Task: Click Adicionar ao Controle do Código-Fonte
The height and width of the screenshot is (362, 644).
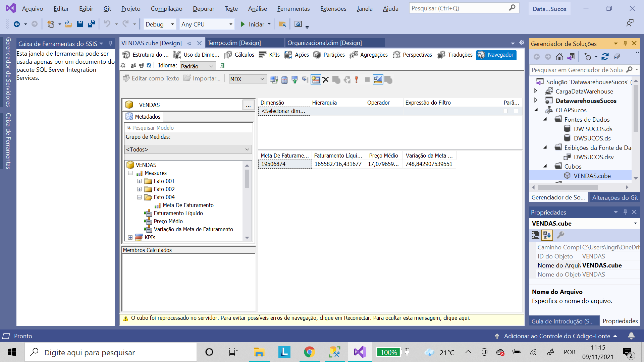Action: tap(557, 336)
